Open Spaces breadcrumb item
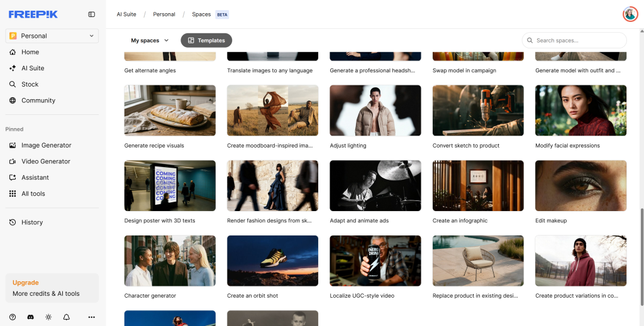 click(x=201, y=14)
